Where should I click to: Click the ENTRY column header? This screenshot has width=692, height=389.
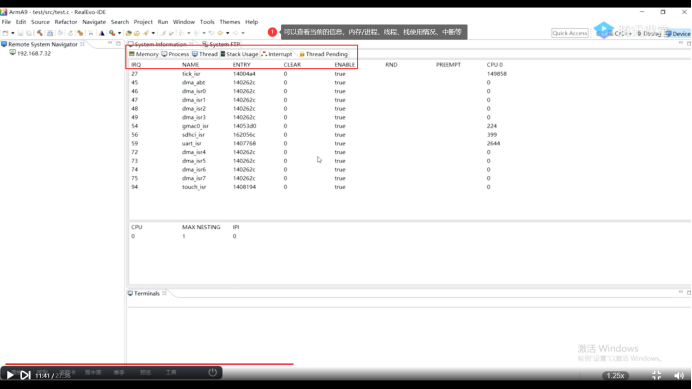coord(241,64)
